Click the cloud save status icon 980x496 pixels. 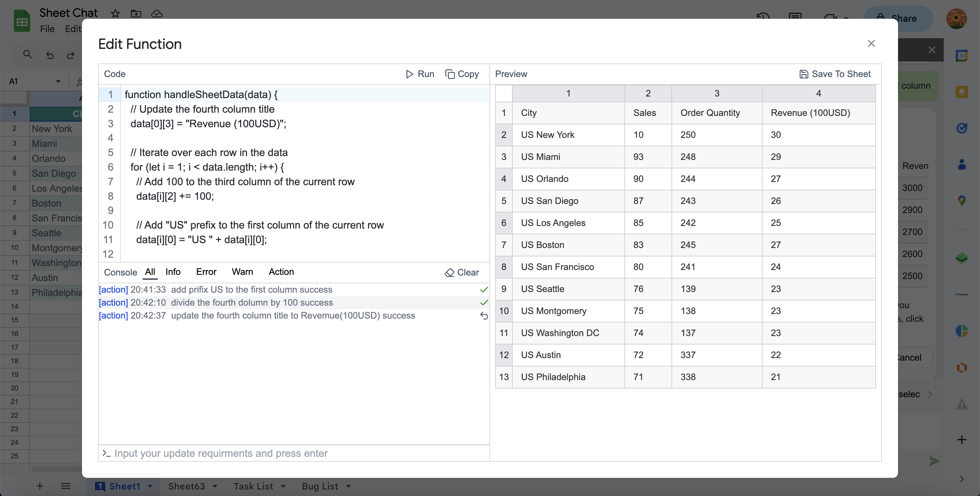tap(157, 14)
